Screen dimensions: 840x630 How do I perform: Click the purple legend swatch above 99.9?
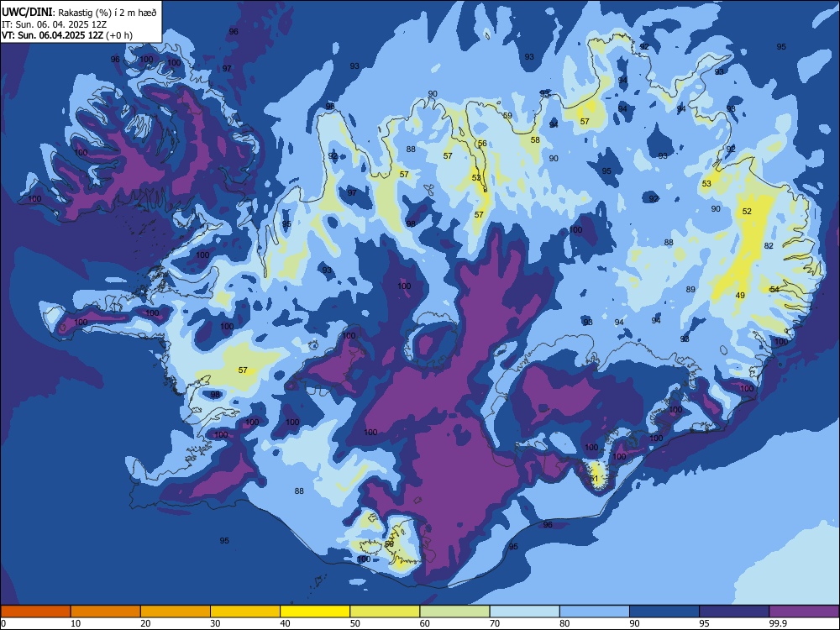coord(804,612)
